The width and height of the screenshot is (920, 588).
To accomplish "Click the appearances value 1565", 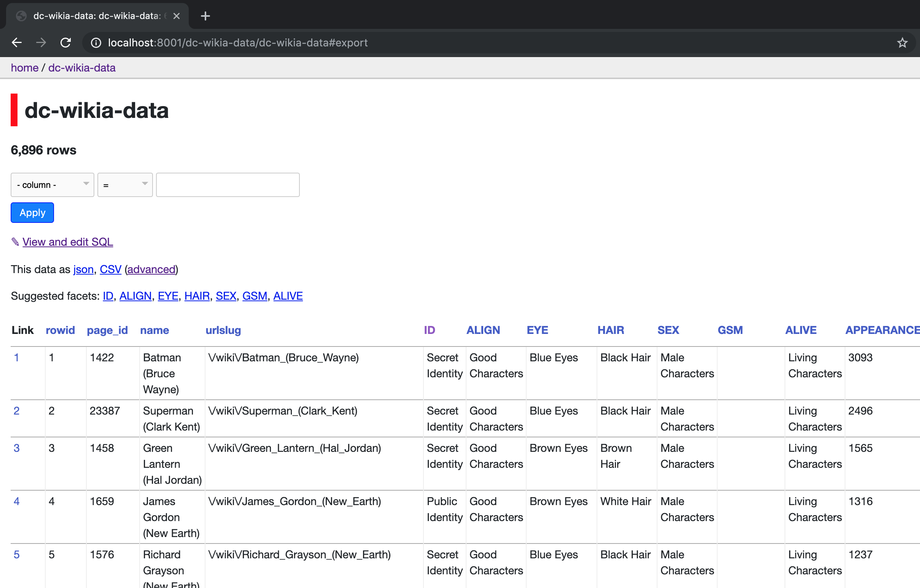I will click(x=860, y=448).
